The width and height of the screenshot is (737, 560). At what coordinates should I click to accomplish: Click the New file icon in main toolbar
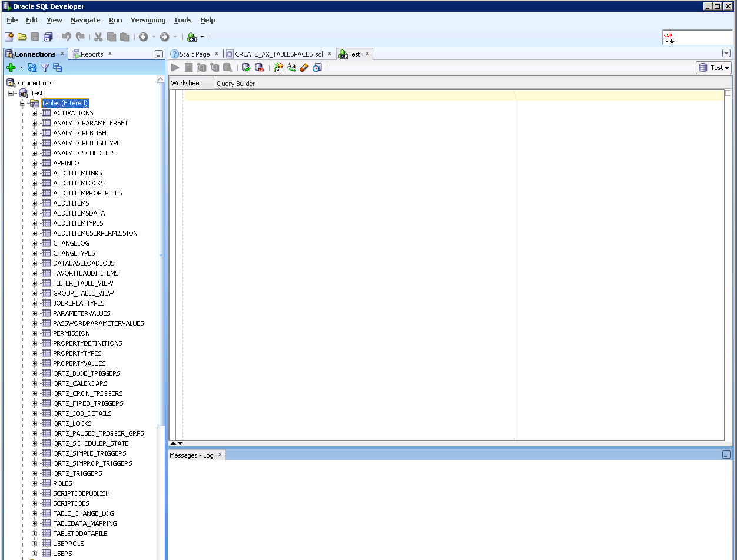(x=9, y=37)
